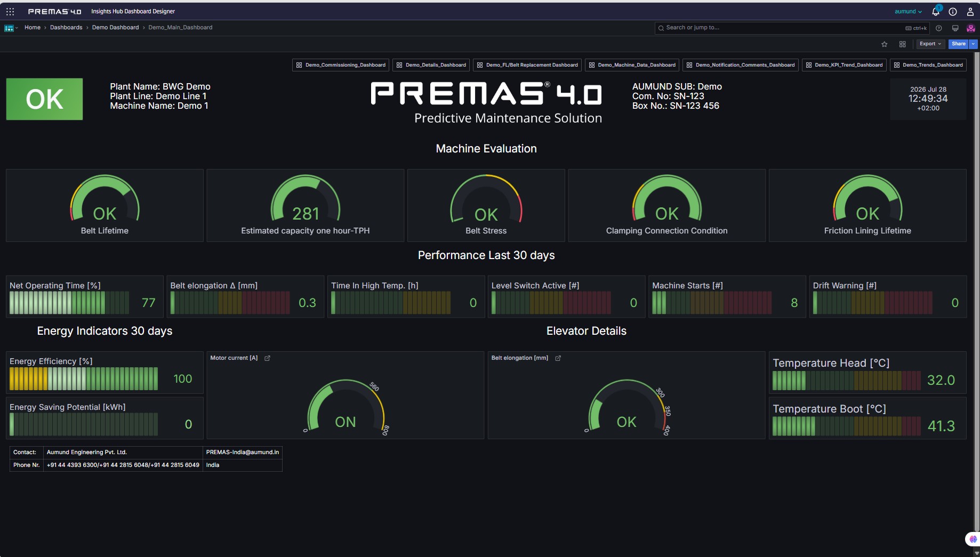Mark dashboard as favorite with star

point(885,44)
